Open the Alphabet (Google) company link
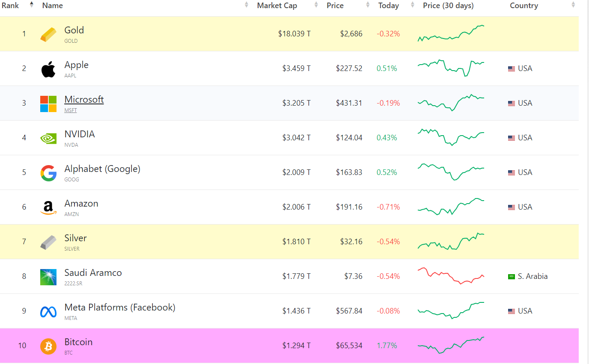The height and width of the screenshot is (364, 589). tap(102, 169)
